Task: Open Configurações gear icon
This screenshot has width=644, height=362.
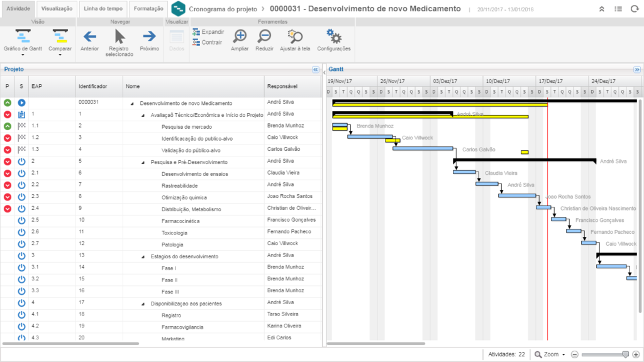Action: point(334,36)
